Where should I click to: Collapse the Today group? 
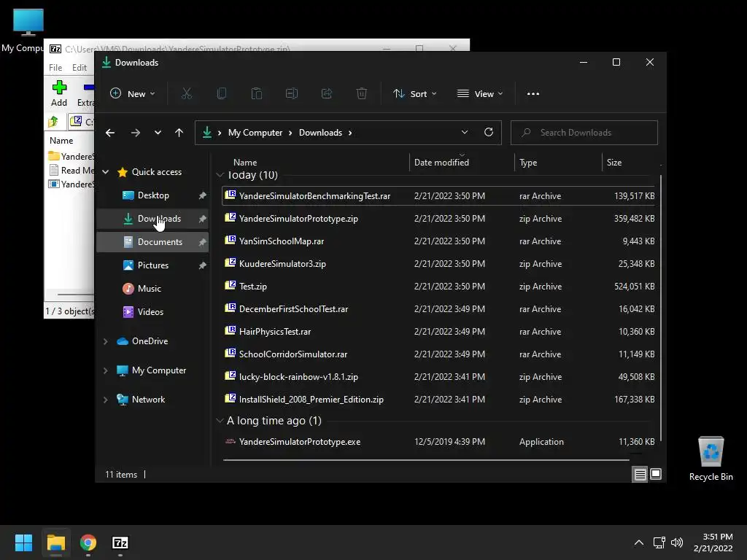point(220,175)
